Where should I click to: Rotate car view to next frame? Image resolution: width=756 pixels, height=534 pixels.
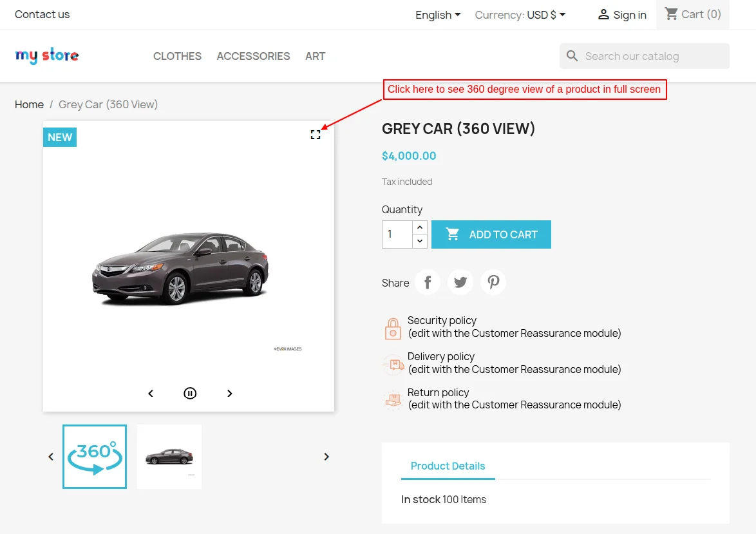pos(229,393)
